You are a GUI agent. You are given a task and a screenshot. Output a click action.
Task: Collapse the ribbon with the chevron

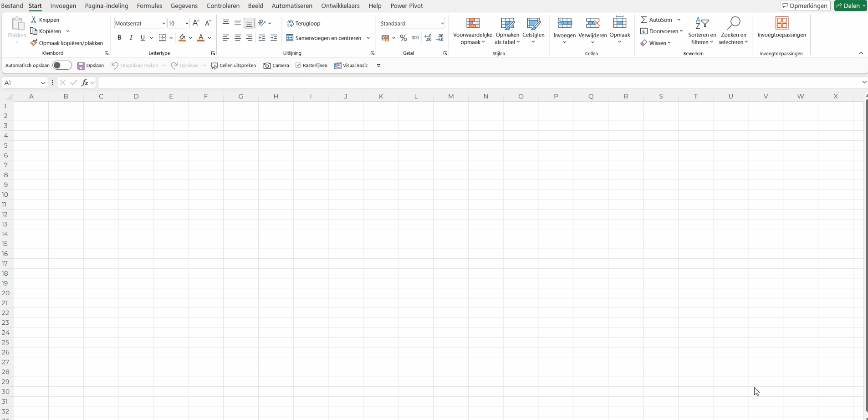click(861, 53)
